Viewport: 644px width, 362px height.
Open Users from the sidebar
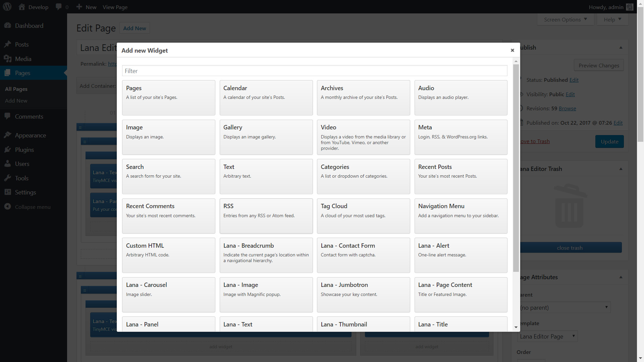pyautogui.click(x=22, y=164)
